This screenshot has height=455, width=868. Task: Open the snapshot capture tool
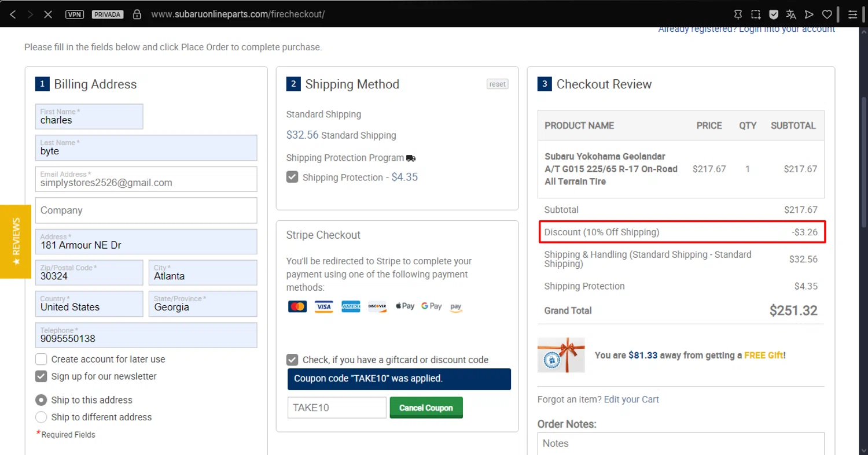(756, 14)
